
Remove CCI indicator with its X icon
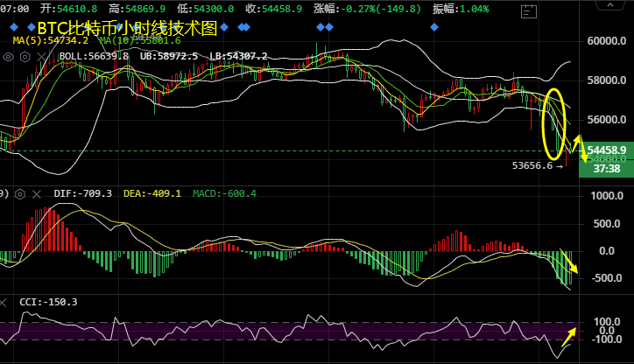pos(3,302)
